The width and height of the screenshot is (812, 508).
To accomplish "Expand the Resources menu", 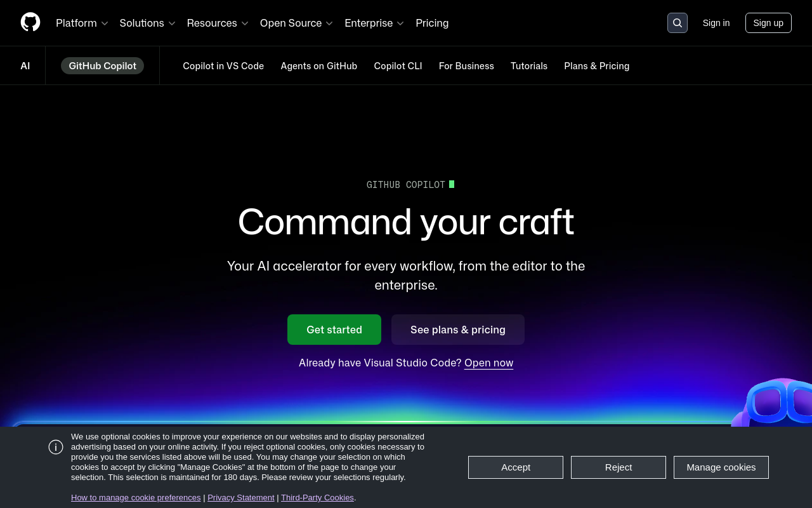I will pyautogui.click(x=218, y=23).
